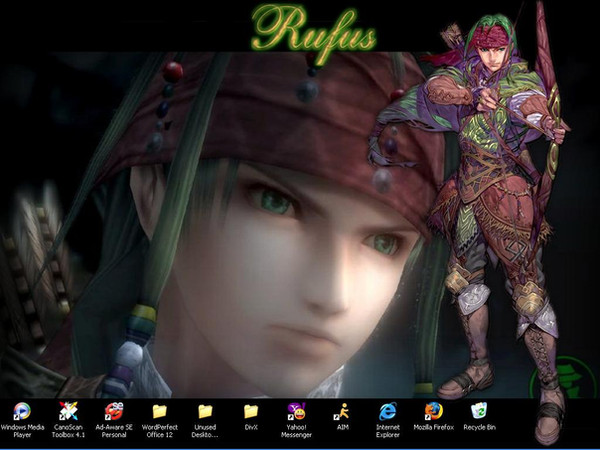Open the AIM running man icon

point(342,411)
